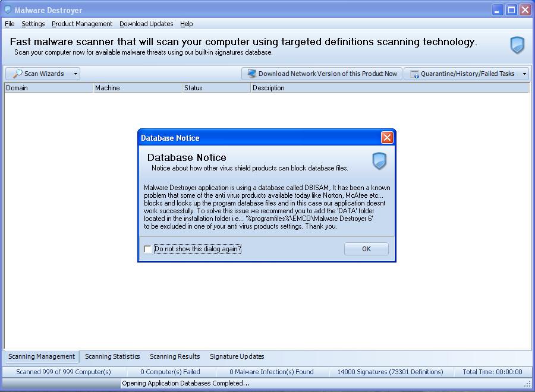Click the Quarantine/History list icon
This screenshot has height=392, width=535.
pyautogui.click(x=414, y=74)
